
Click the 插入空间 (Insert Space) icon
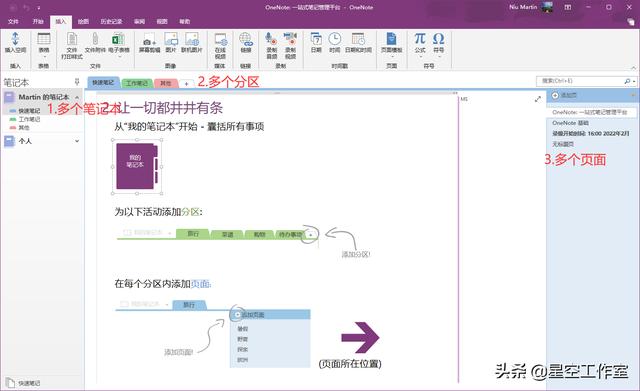[x=15, y=39]
